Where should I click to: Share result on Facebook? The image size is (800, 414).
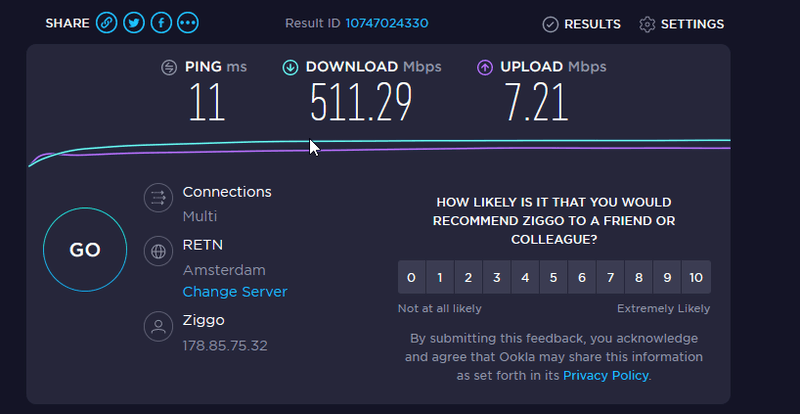[x=160, y=23]
